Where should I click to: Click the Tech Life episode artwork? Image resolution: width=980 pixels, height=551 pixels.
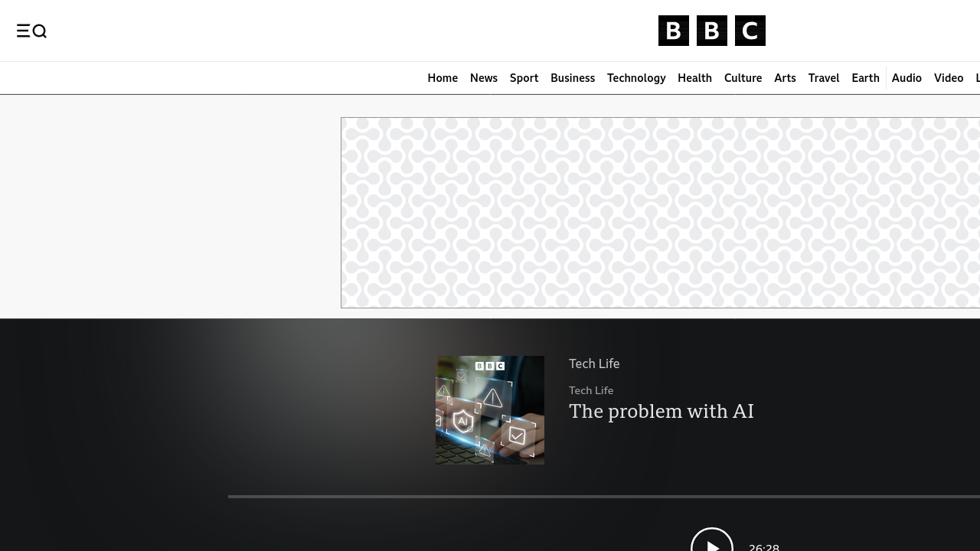(x=490, y=410)
